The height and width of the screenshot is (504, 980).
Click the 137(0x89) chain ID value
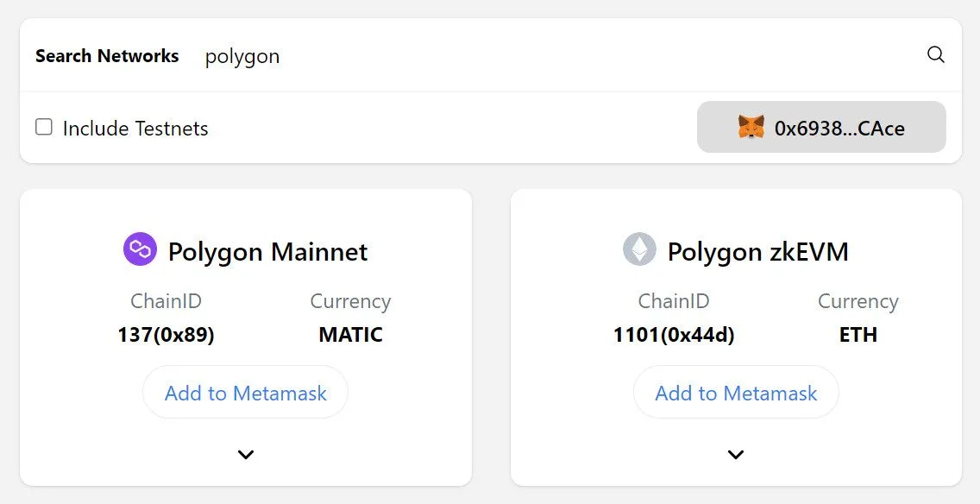tap(166, 335)
